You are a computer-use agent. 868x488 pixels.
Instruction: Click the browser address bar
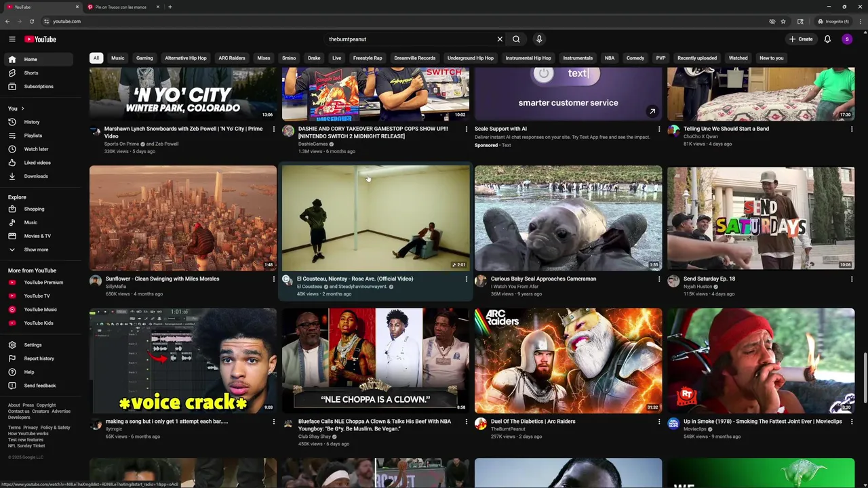[x=407, y=21]
